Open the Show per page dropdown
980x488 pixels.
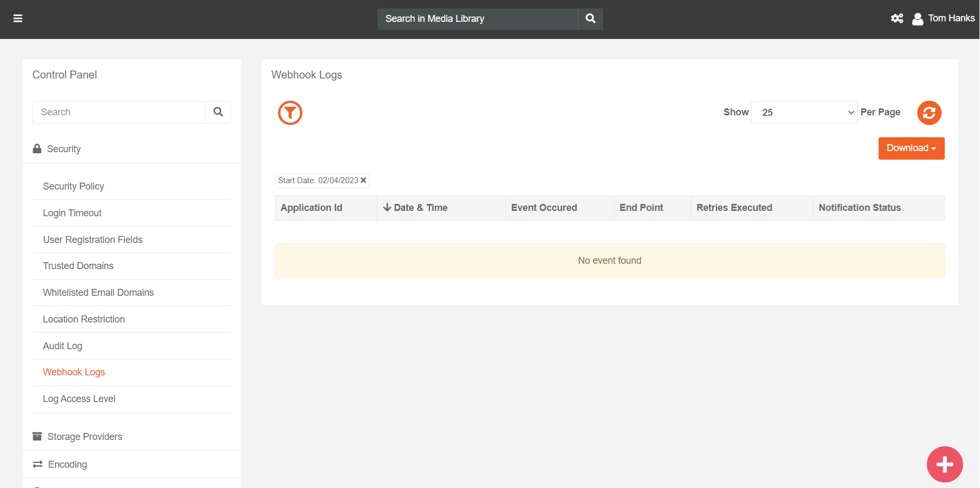click(x=803, y=113)
